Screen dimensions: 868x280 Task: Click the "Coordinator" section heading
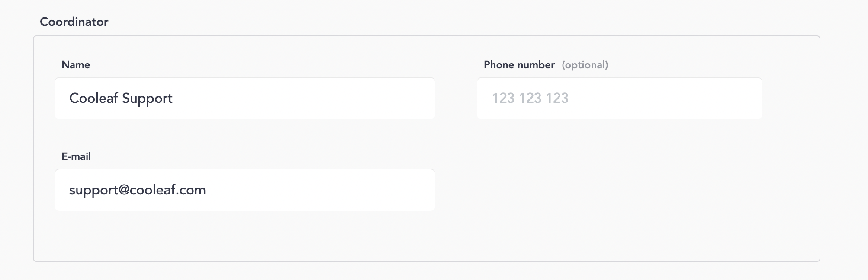pos(74,22)
